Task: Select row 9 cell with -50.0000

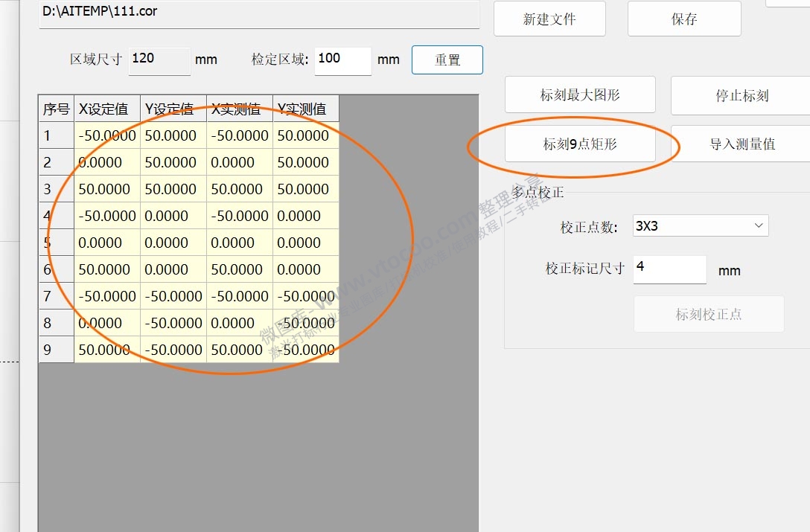Action: tap(172, 350)
